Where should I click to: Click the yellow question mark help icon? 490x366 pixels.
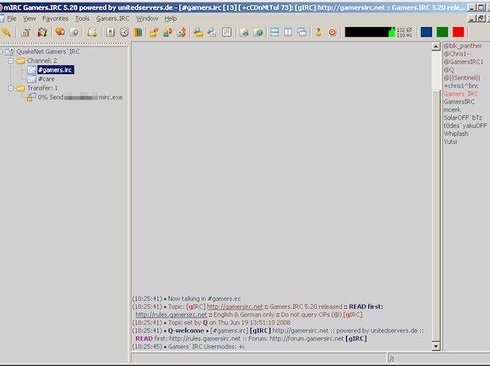tap(318, 32)
